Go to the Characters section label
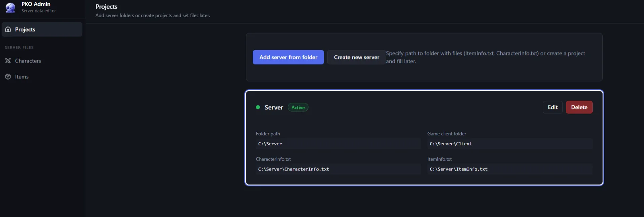 pyautogui.click(x=28, y=61)
